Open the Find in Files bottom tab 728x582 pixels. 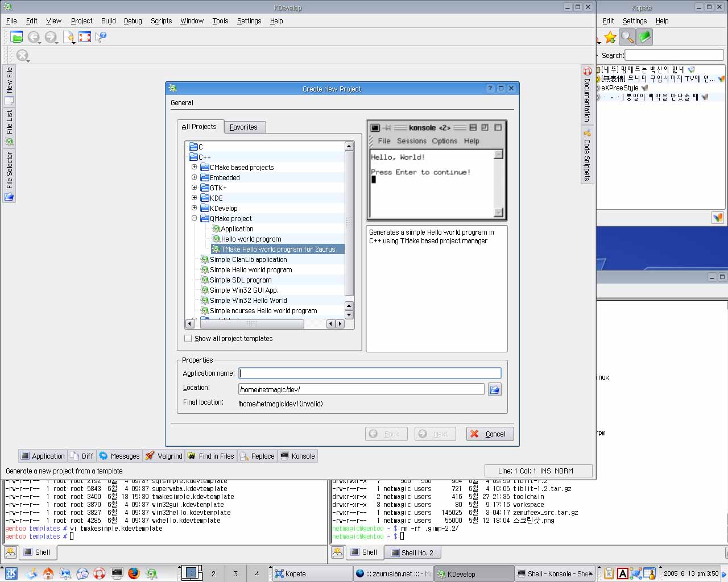click(210, 456)
